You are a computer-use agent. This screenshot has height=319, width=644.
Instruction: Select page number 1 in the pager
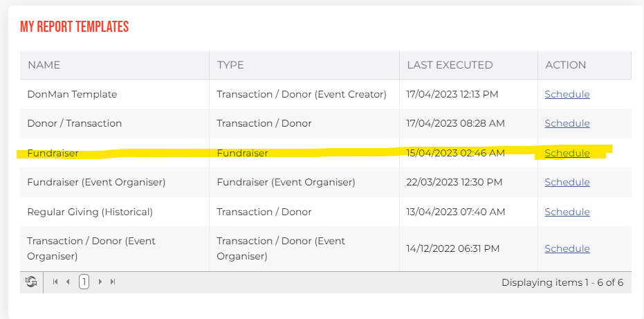84,282
